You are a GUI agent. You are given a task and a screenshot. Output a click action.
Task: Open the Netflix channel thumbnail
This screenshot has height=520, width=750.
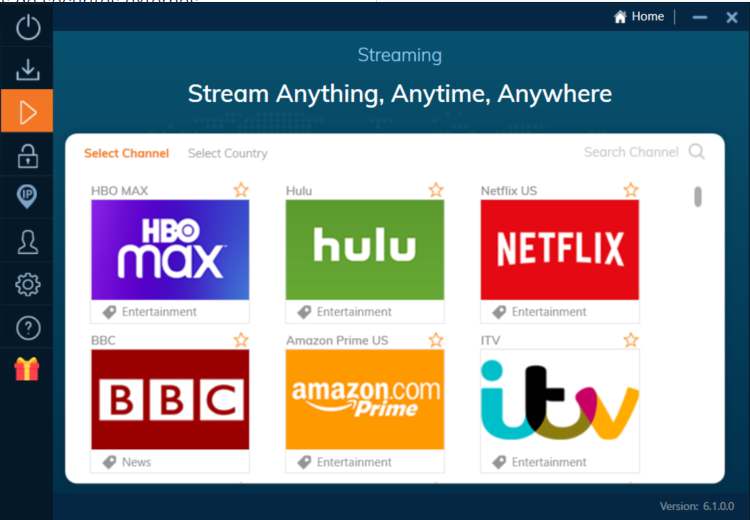point(560,250)
